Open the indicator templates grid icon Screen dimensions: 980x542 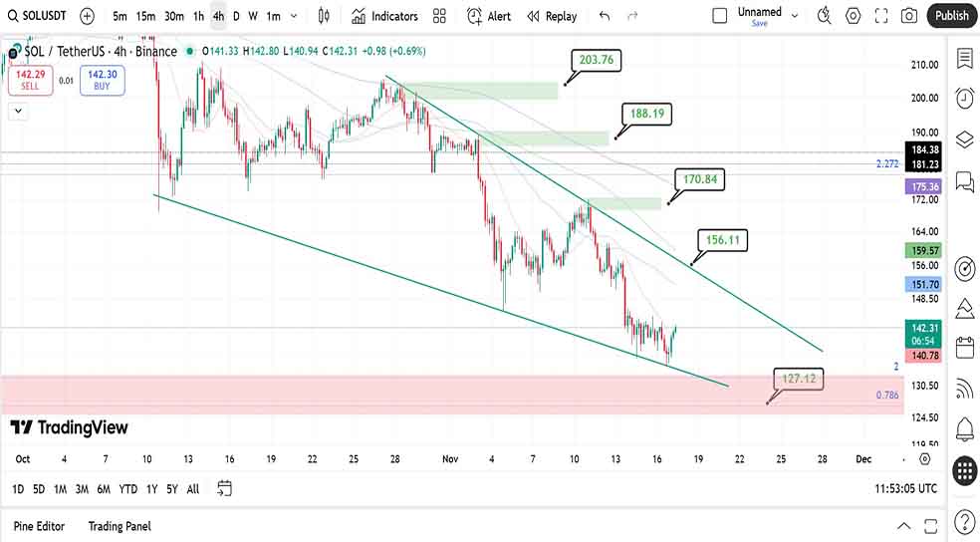[439, 16]
